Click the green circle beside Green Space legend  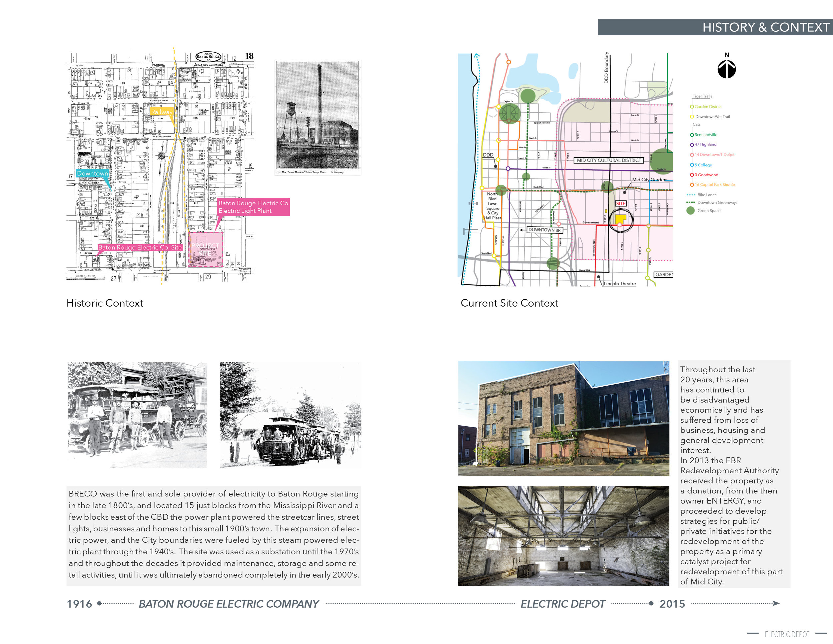click(690, 211)
